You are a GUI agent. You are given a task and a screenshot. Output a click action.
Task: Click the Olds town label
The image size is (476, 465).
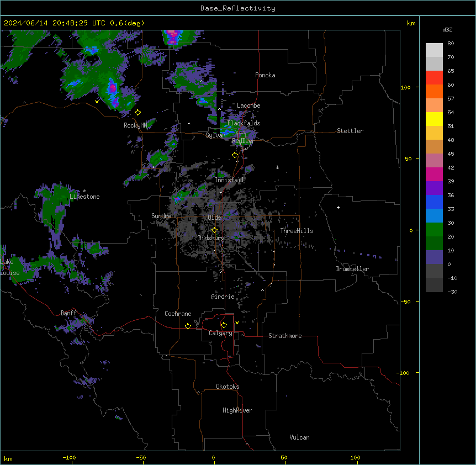214,218
